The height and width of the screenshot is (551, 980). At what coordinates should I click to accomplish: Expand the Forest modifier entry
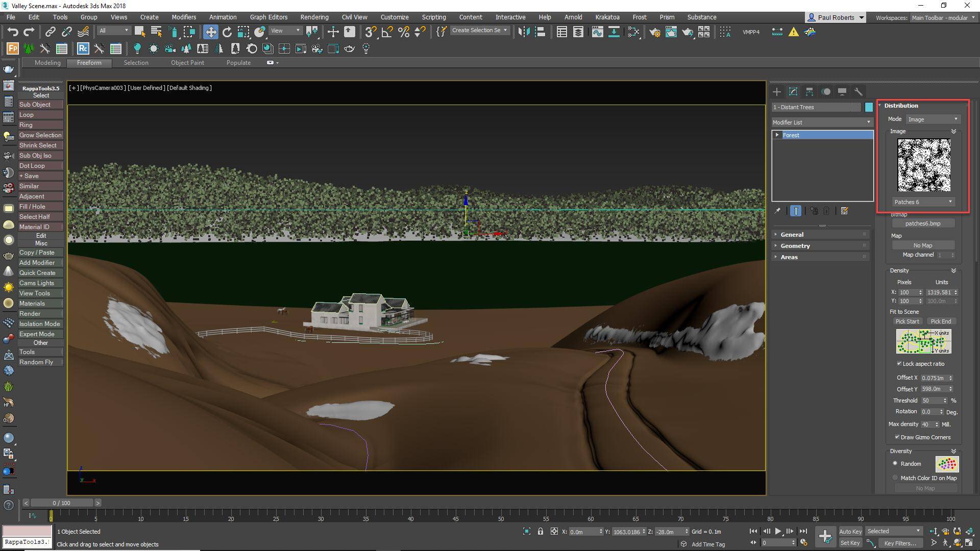point(777,135)
